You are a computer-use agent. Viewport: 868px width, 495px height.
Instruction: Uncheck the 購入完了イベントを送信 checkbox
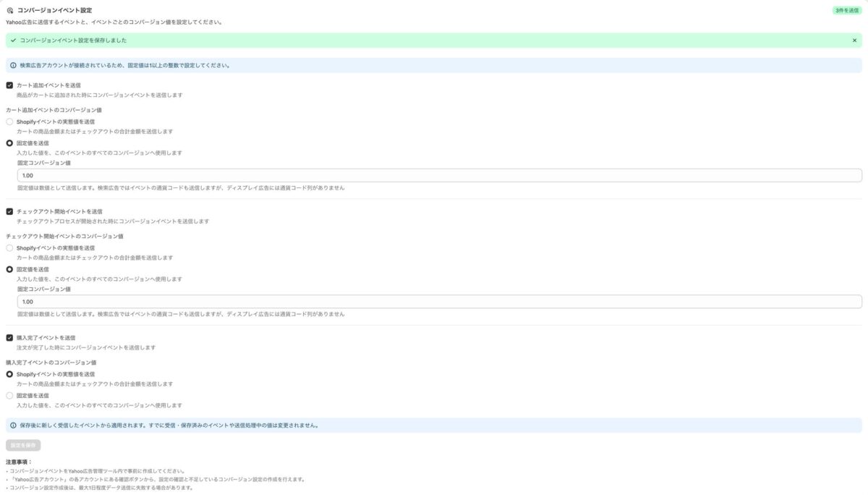(x=9, y=337)
